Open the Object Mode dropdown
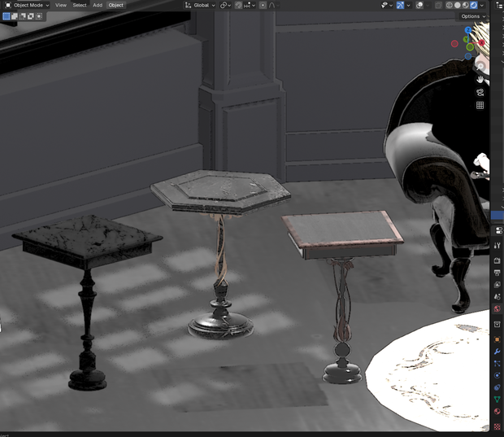This screenshot has height=437, width=504. 27,5
